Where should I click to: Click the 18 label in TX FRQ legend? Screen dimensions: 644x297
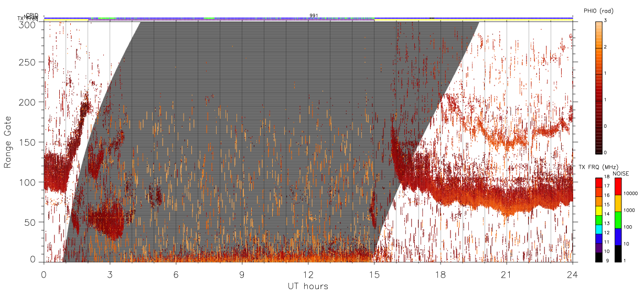[x=607, y=177]
